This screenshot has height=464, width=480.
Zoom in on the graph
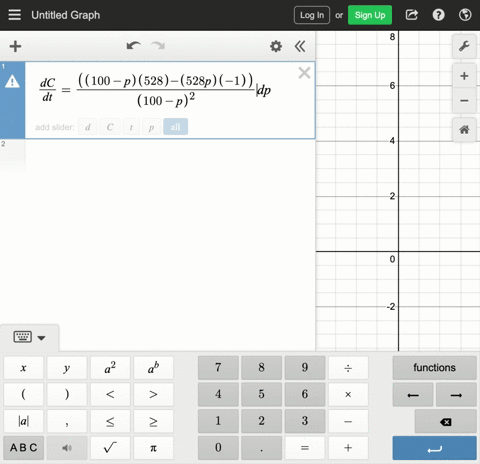[464, 76]
